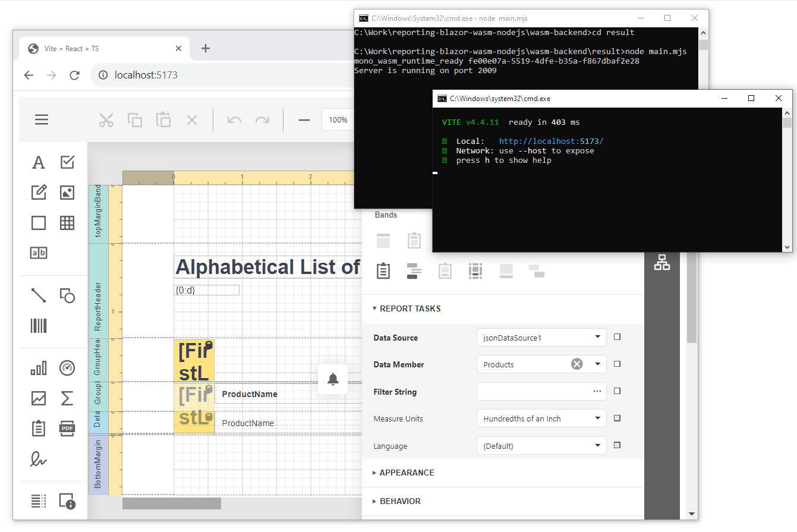Screen dimensions: 797x532
Task: Select the PDF Content tool
Action: coord(67,429)
